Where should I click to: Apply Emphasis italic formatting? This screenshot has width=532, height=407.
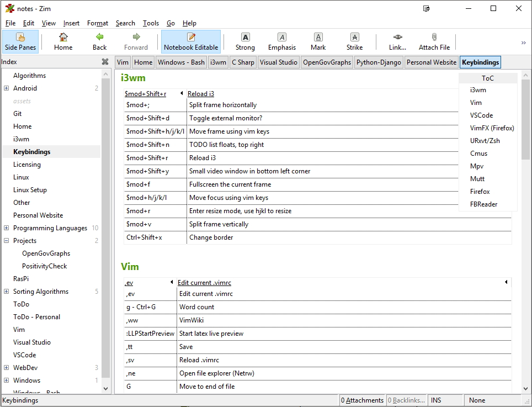282,41
